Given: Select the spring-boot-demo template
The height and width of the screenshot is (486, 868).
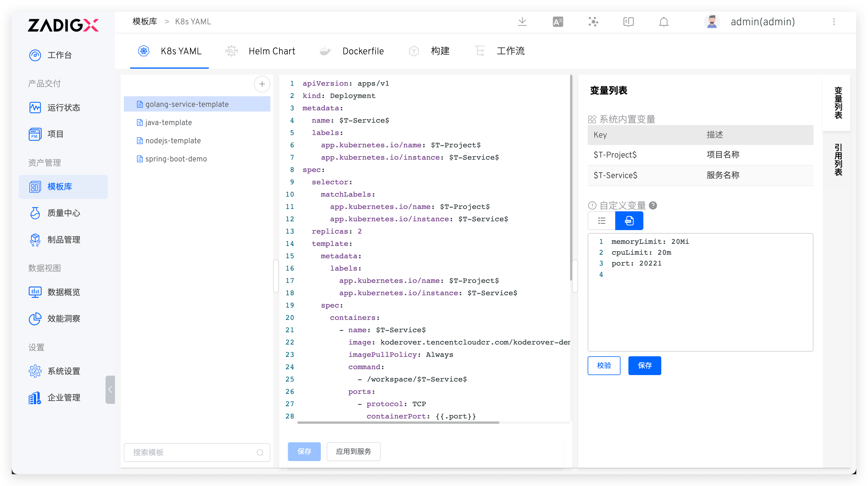Looking at the screenshot, I should 176,158.
